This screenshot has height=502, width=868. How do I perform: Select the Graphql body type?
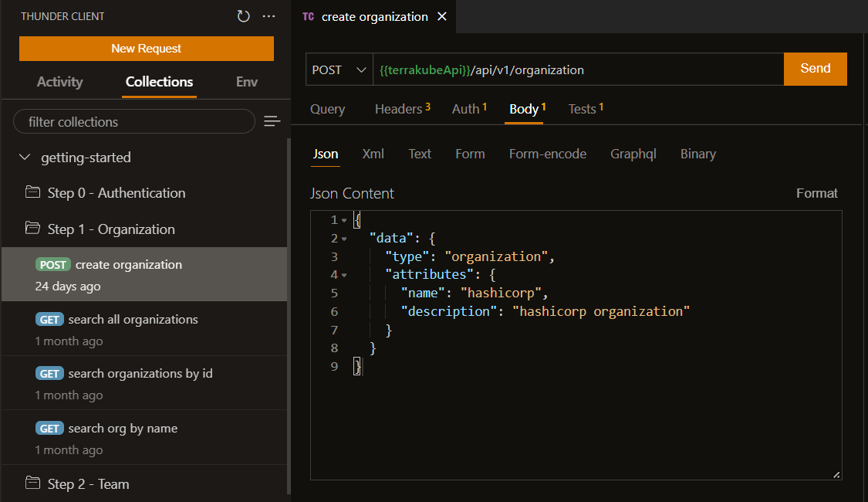pos(633,154)
